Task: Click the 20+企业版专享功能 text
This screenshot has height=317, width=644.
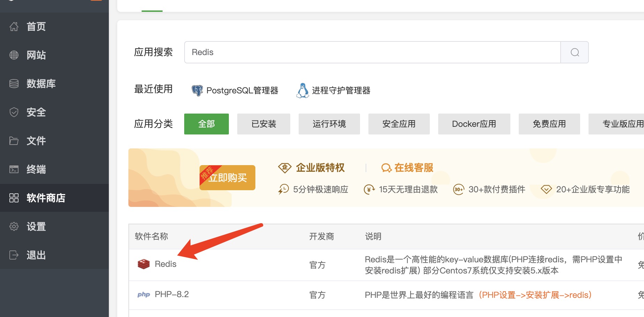Action: [x=593, y=190]
